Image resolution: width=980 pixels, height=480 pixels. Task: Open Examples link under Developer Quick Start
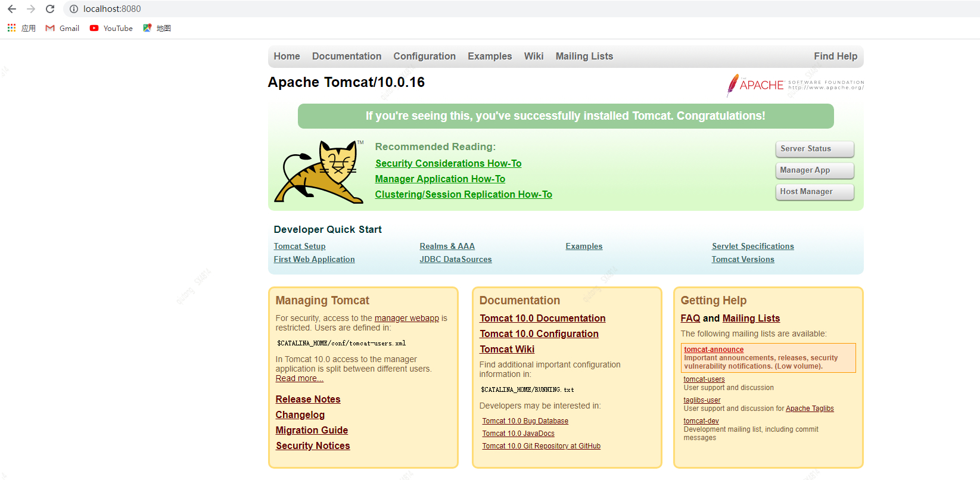pos(584,246)
